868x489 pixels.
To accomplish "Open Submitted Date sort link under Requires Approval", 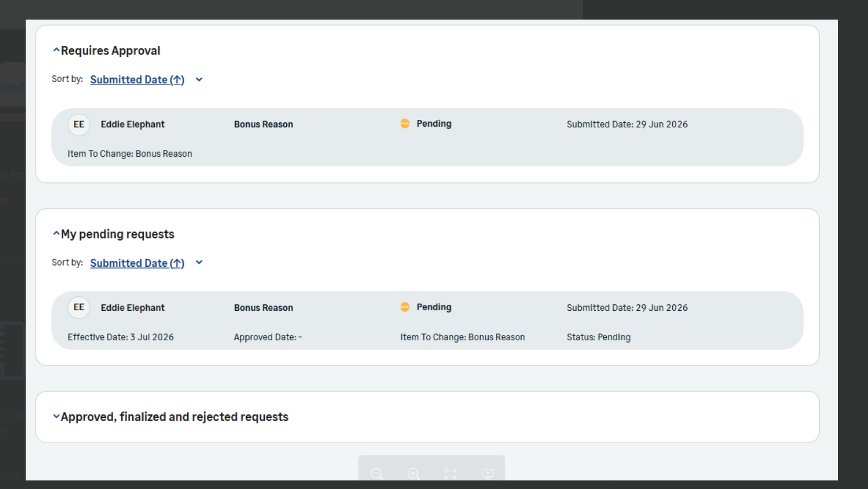I will pos(137,80).
